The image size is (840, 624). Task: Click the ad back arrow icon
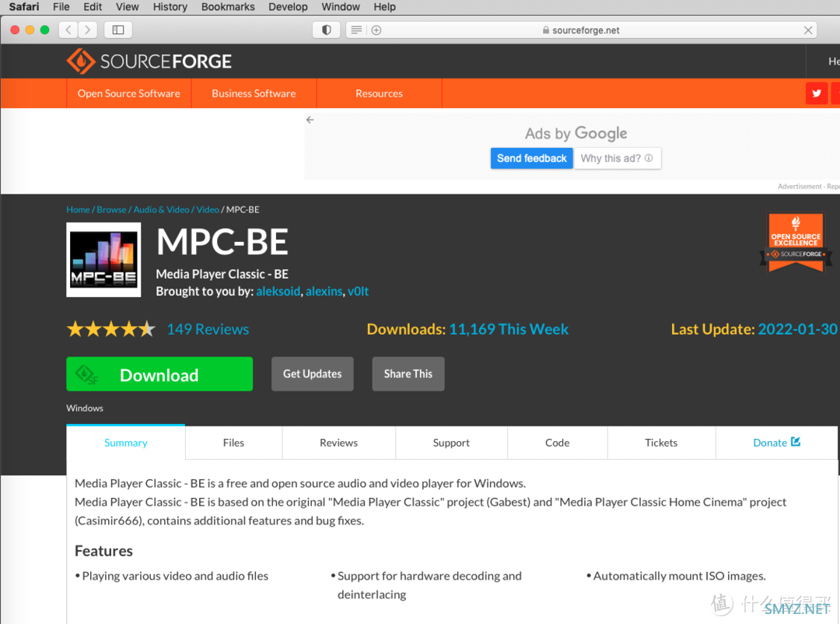click(310, 120)
